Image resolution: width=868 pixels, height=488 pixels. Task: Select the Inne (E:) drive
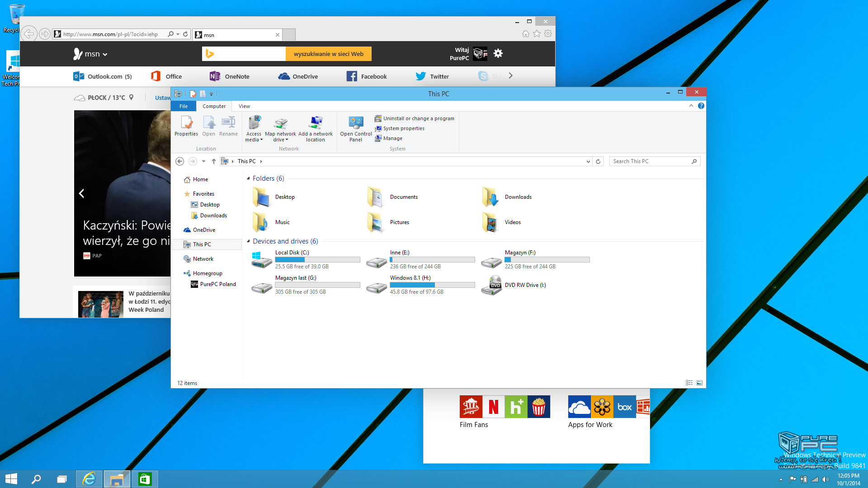pos(421,259)
